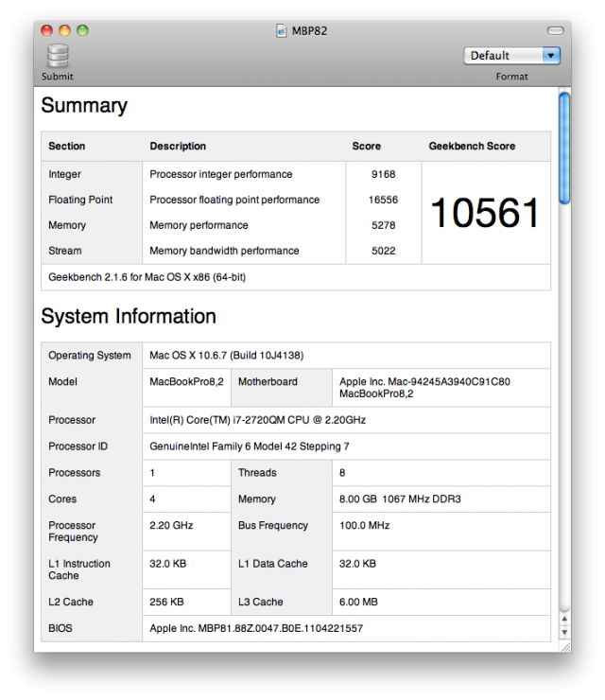This screenshot has width=605, height=700.
Task: Toggle toolbar with the pill button
Action: pyautogui.click(x=556, y=31)
